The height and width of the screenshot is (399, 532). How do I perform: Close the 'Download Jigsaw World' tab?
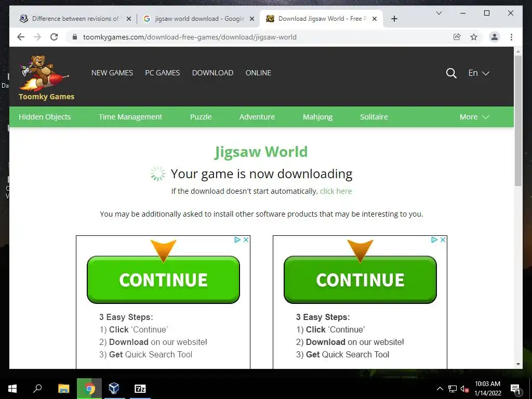(374, 19)
